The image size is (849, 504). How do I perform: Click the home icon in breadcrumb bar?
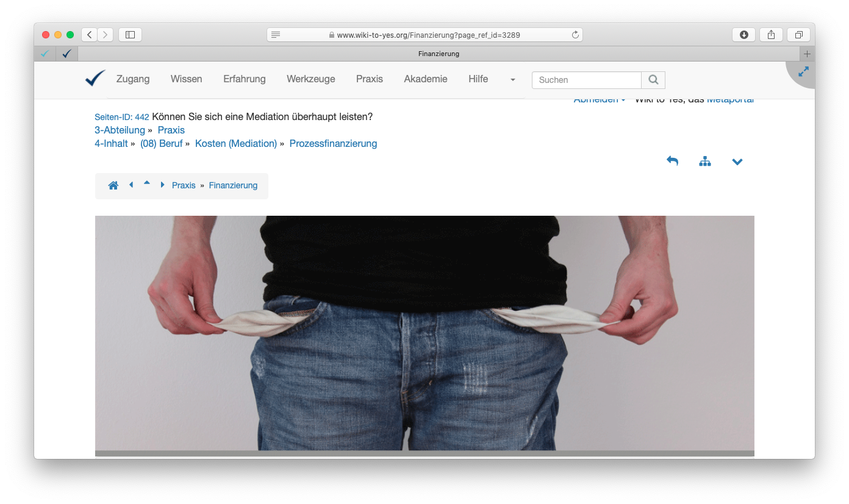(113, 185)
